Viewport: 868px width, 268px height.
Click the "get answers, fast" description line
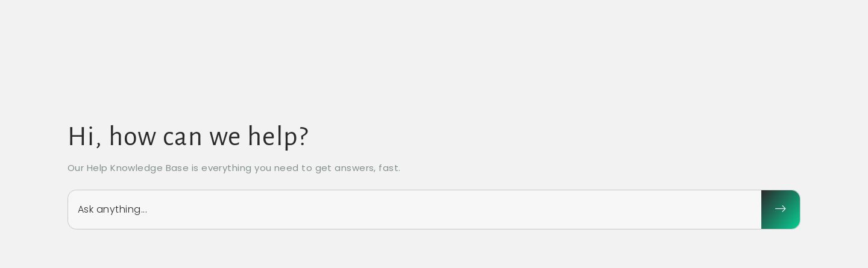pos(234,168)
